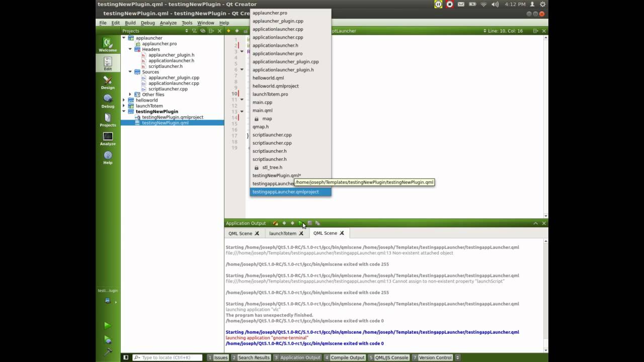
Task: Expand the Other files folder
Action: [130, 95]
